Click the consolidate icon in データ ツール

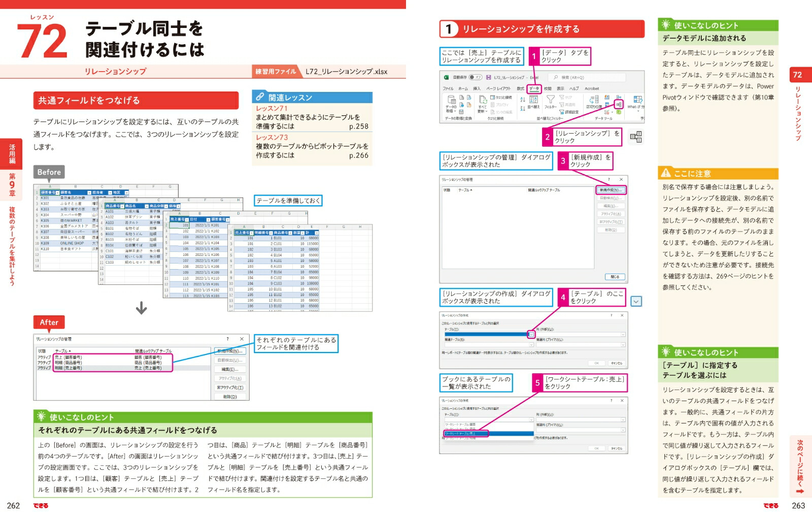pyautogui.click(x=619, y=97)
